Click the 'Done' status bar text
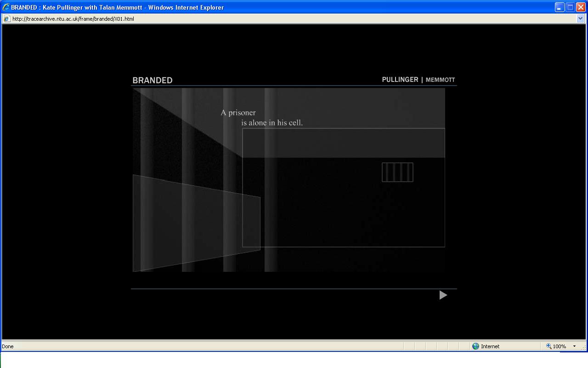 [x=8, y=346]
